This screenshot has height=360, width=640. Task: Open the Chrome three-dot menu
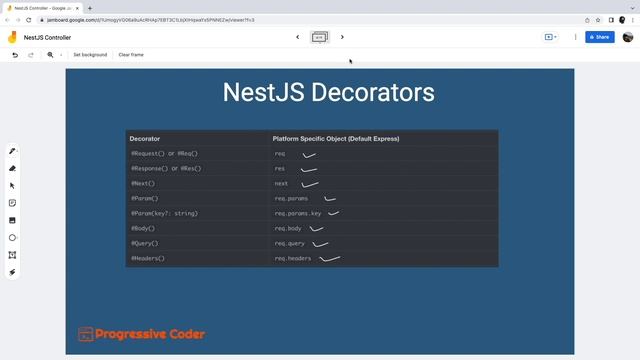[x=633, y=20]
